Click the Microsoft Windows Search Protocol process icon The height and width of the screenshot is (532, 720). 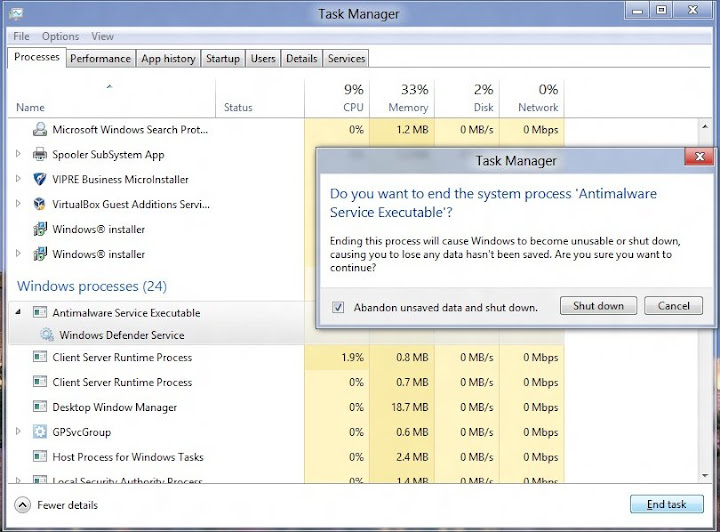click(x=40, y=129)
